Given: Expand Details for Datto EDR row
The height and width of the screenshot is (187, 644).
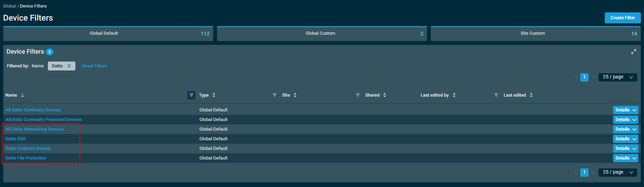Looking at the screenshot, I should (x=625, y=139).
